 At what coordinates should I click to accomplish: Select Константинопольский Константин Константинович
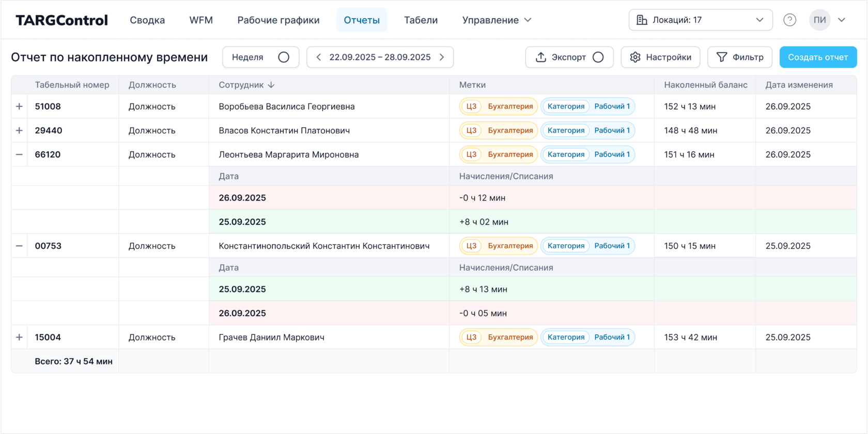pos(324,246)
